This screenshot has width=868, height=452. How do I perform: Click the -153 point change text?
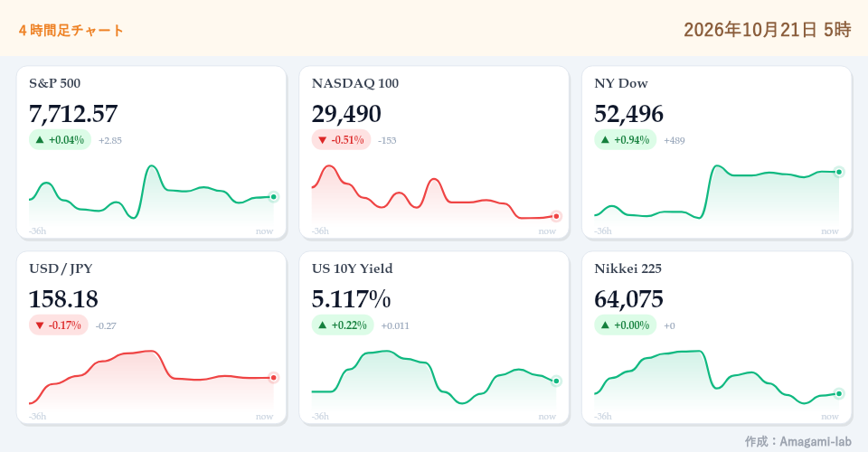click(x=388, y=140)
